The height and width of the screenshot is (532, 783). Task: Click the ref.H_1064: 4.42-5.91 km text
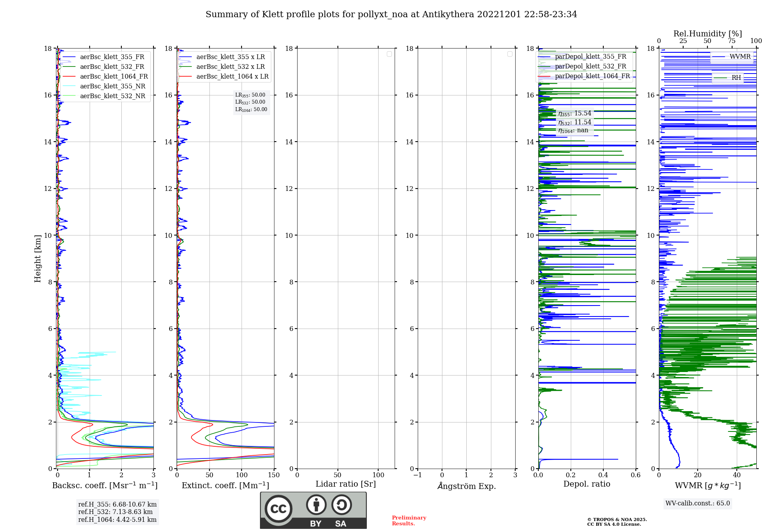pos(117,520)
